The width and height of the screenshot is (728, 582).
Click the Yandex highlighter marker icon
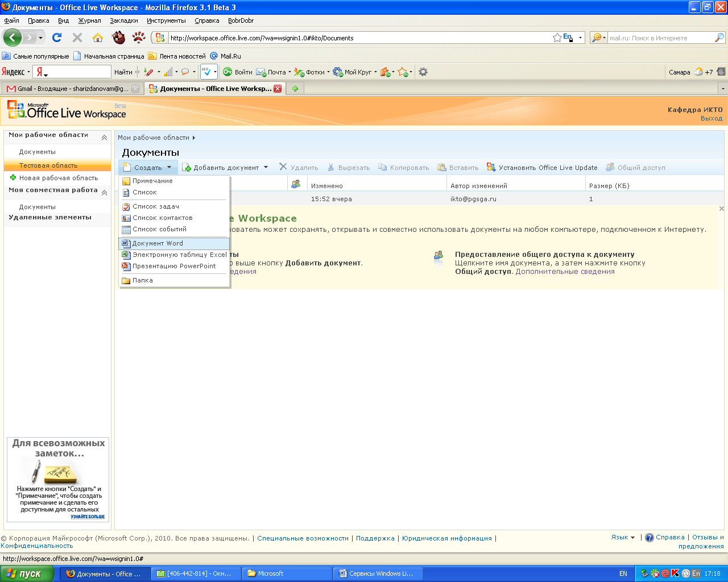(x=148, y=72)
